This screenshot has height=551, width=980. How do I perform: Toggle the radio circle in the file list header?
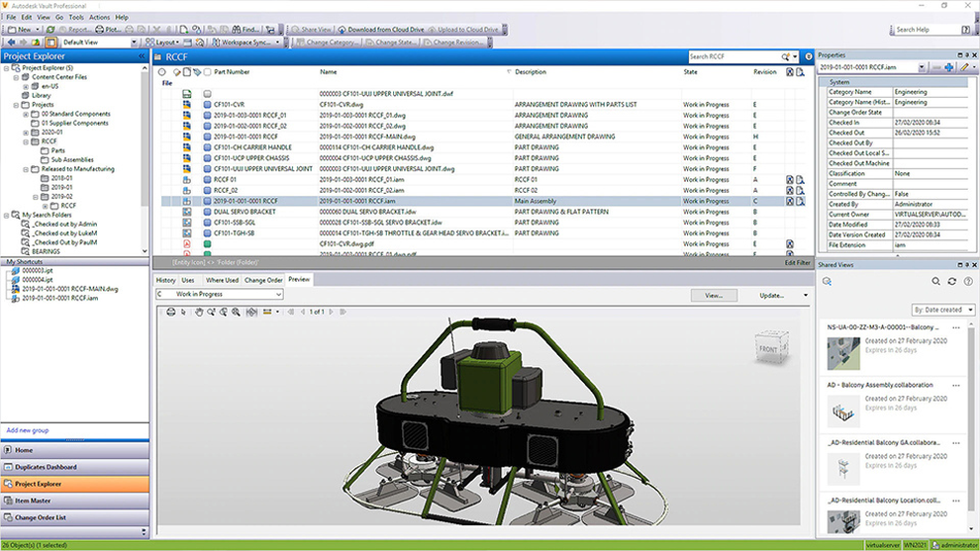[162, 72]
